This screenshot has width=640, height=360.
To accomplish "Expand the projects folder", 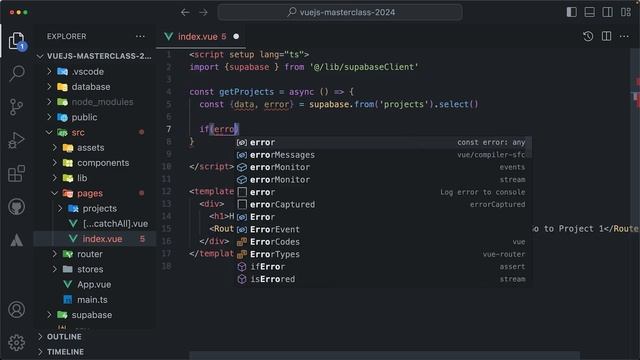I will pyautogui.click(x=95, y=208).
